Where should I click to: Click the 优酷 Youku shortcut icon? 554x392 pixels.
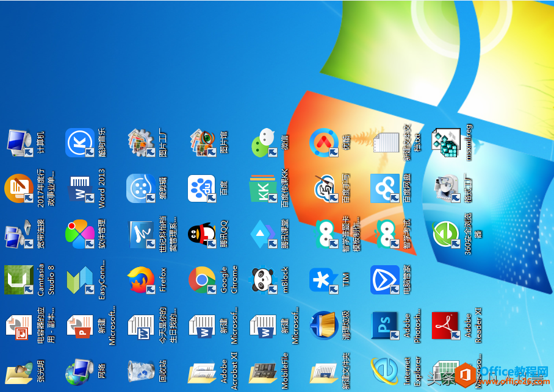point(324,143)
